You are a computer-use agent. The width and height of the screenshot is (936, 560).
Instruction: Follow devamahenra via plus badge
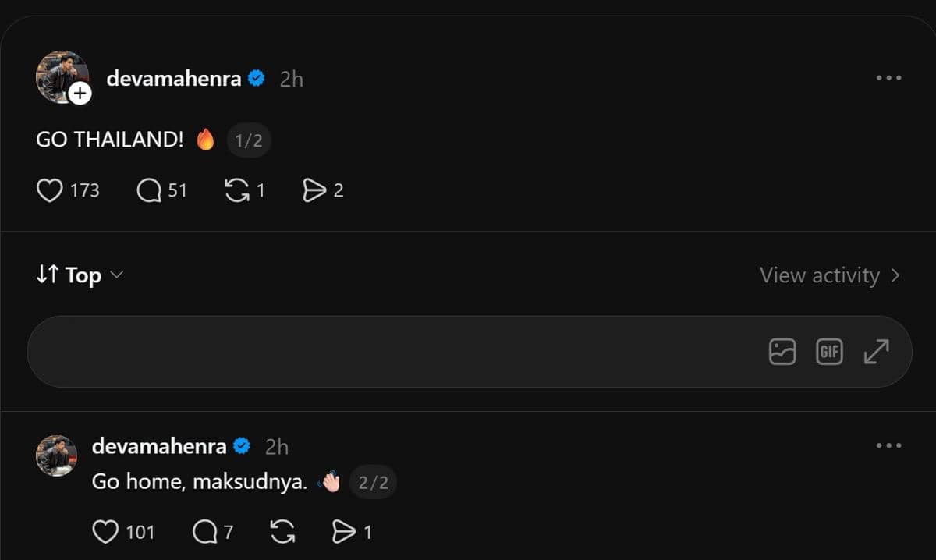click(80, 94)
